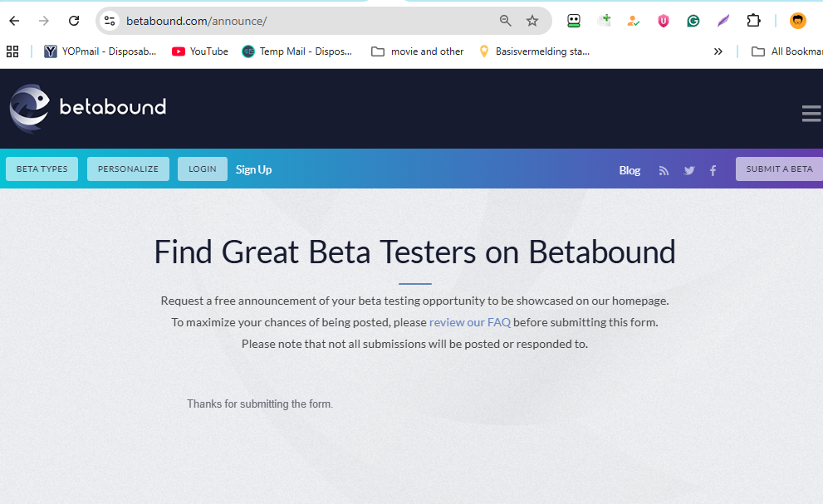View site information icon in address bar
This screenshot has height=504, width=823.
tap(110, 21)
